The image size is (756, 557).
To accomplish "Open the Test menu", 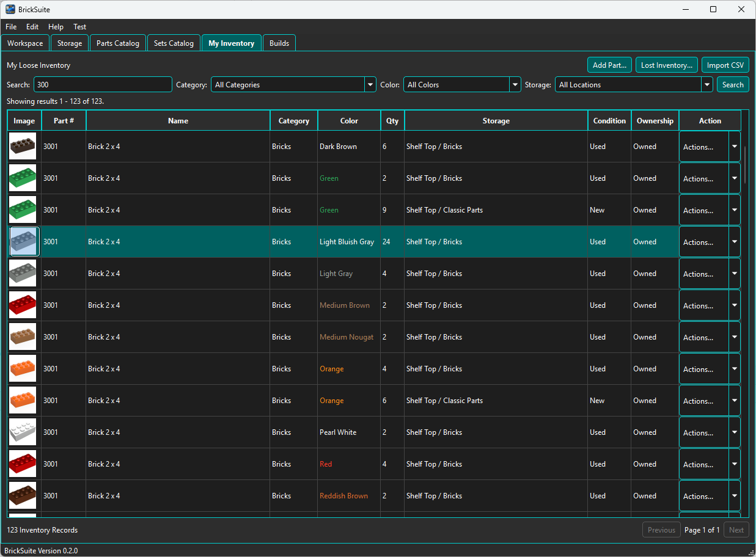I will click(80, 27).
